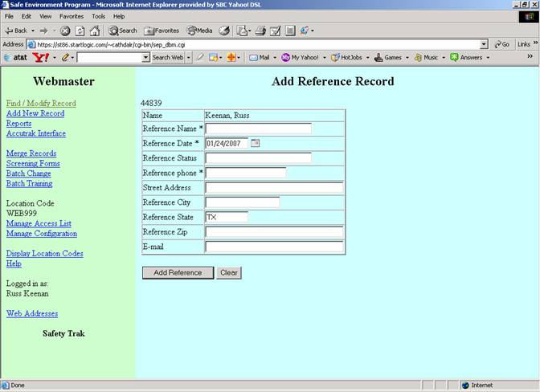540x392 pixels.
Task: Click the browser Back button
Action: click(16, 31)
